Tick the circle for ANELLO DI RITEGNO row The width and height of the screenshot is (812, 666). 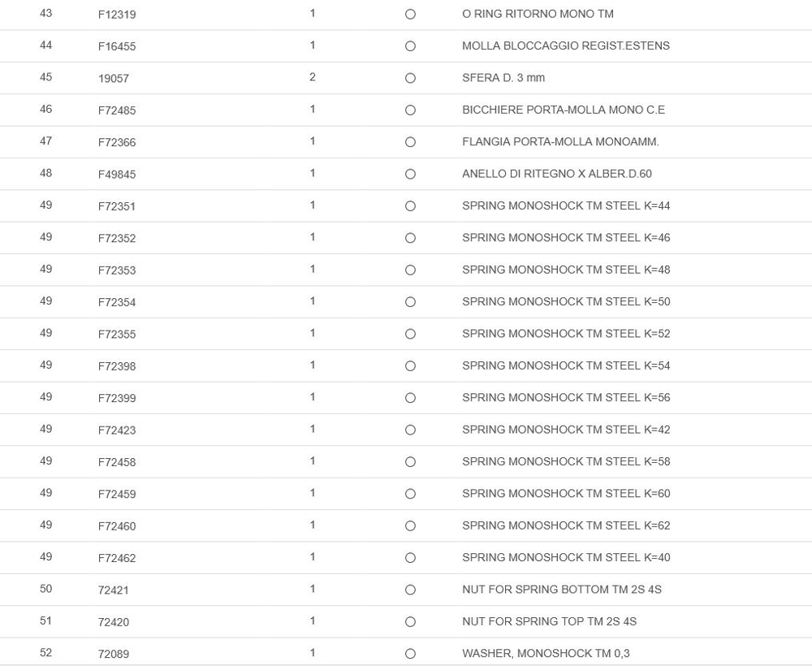pyautogui.click(x=410, y=175)
